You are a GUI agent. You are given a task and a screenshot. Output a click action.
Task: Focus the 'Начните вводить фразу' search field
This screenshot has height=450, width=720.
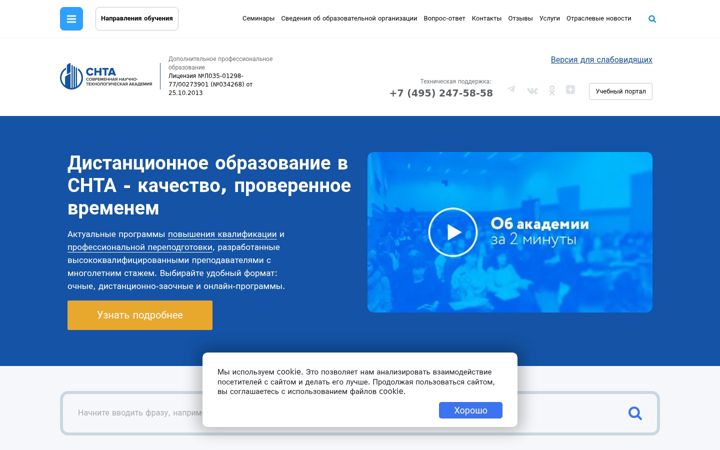360,413
